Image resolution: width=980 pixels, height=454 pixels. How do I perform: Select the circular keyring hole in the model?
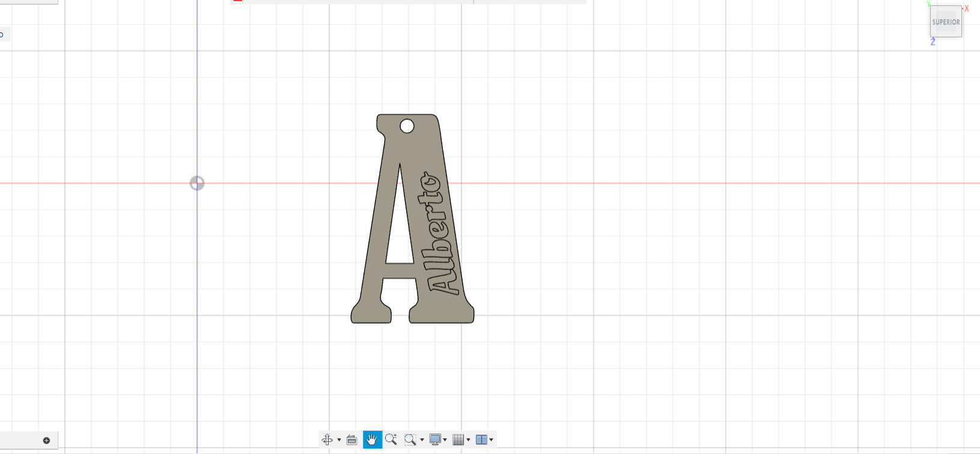pyautogui.click(x=407, y=126)
